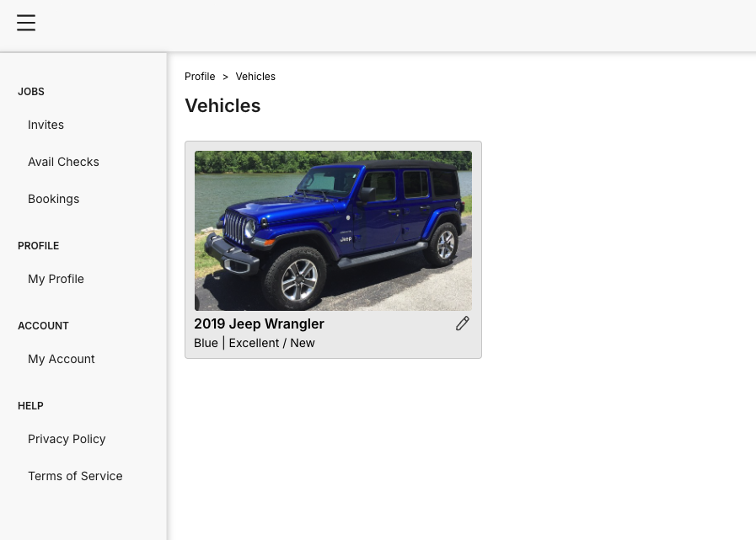Click the JOBS section heading
This screenshot has height=540, width=756.
(x=31, y=92)
